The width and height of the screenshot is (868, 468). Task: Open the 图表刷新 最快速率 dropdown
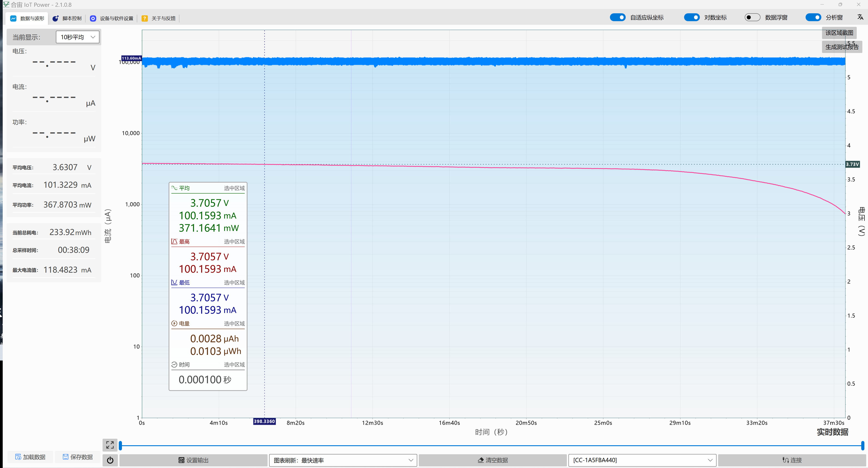343,460
